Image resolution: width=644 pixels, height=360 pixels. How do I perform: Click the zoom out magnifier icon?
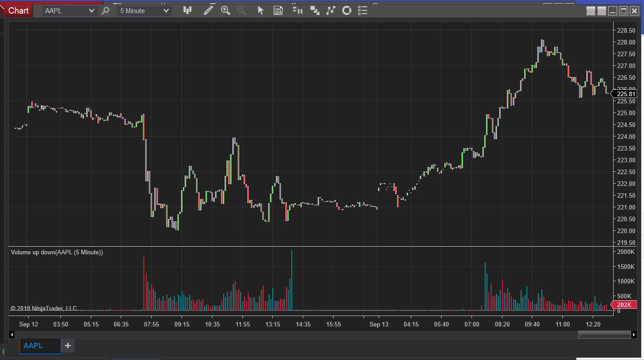[x=241, y=10]
